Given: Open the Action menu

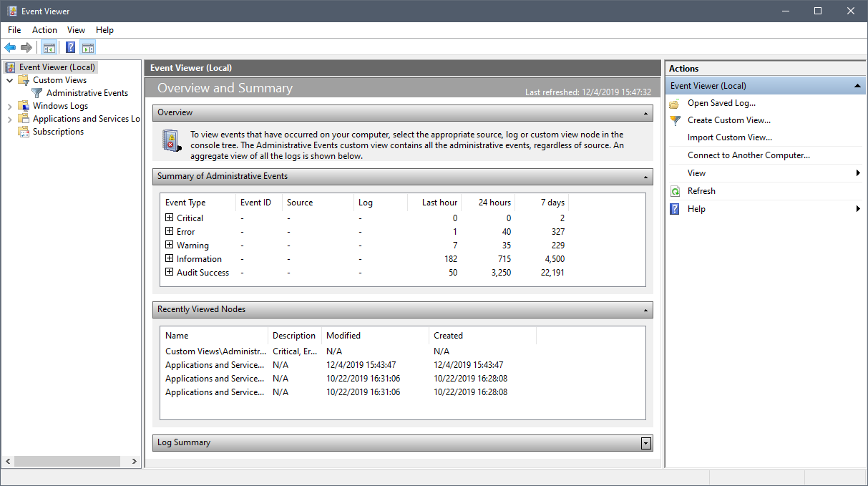Looking at the screenshot, I should (44, 30).
